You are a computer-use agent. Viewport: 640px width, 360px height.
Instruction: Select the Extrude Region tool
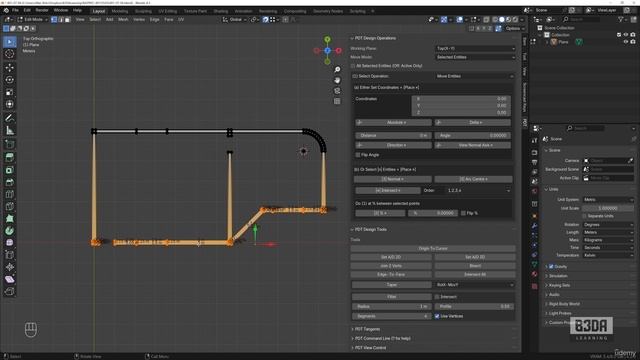point(9,157)
